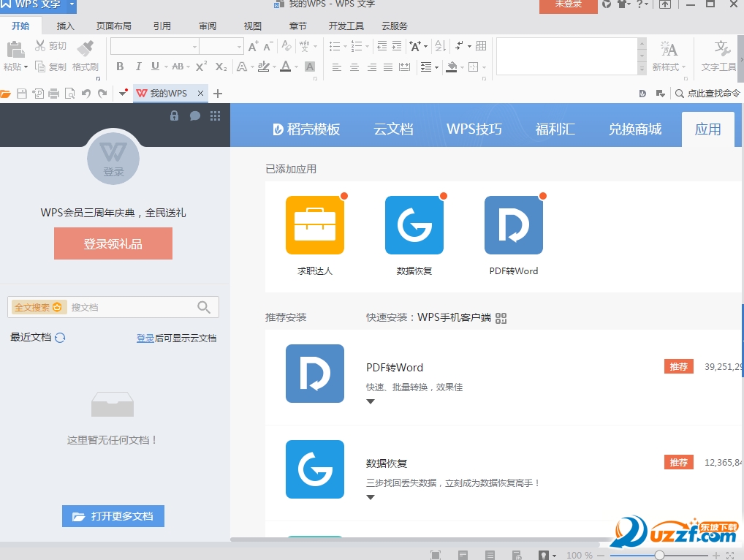Open the 插入 ribbon tab

pyautogui.click(x=66, y=26)
